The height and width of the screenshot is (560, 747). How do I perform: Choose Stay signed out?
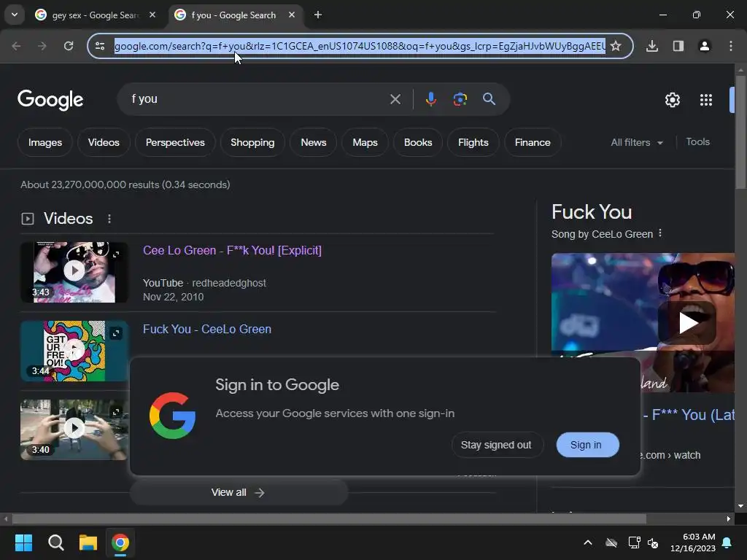tap(496, 445)
